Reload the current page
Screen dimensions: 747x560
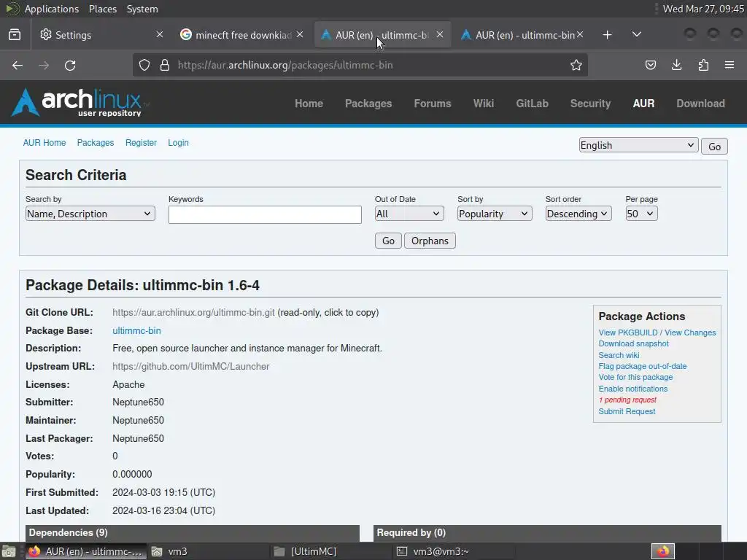click(x=70, y=65)
